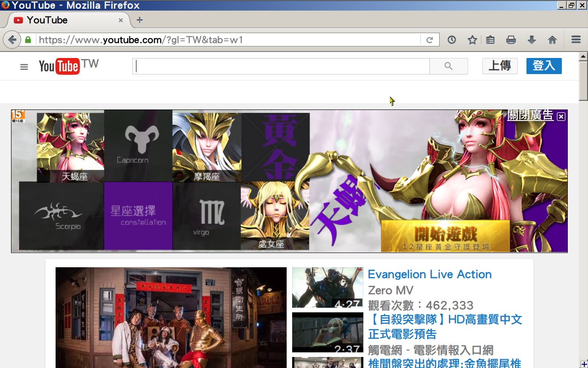The image size is (588, 368).
Task: Click the Firefox back arrow button
Action: (x=12, y=40)
